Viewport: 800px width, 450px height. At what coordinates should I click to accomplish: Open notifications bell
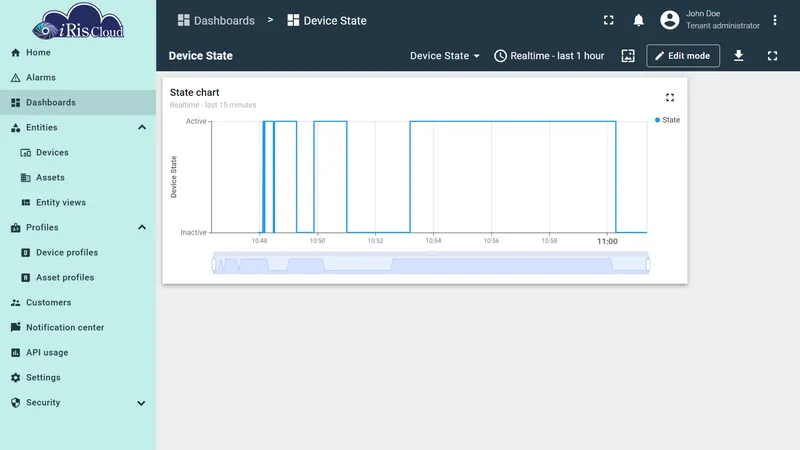(x=638, y=20)
